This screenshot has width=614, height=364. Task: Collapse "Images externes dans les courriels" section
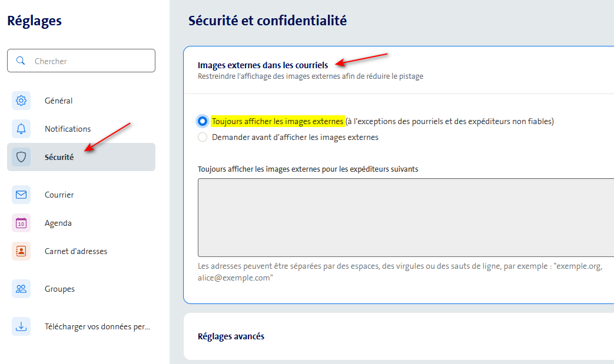[x=263, y=65]
